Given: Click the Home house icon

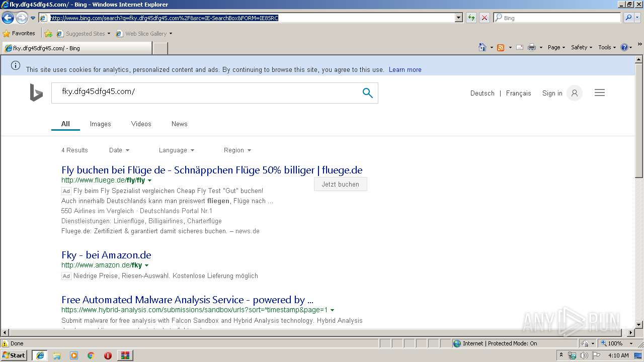Looking at the screenshot, I should pos(482,47).
